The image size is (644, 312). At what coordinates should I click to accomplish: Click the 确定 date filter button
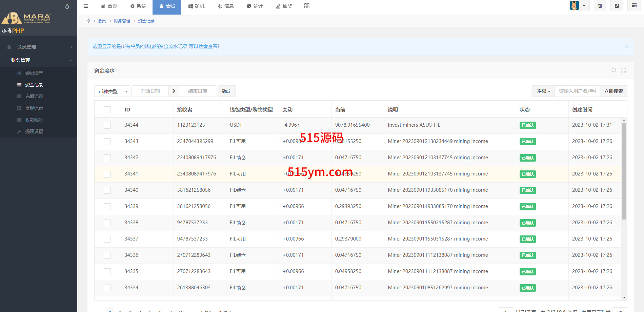pos(227,91)
